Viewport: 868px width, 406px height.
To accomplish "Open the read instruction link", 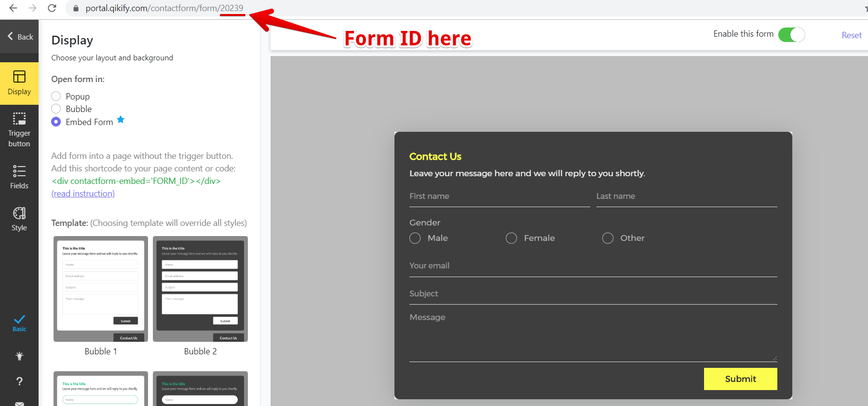I will 83,194.
